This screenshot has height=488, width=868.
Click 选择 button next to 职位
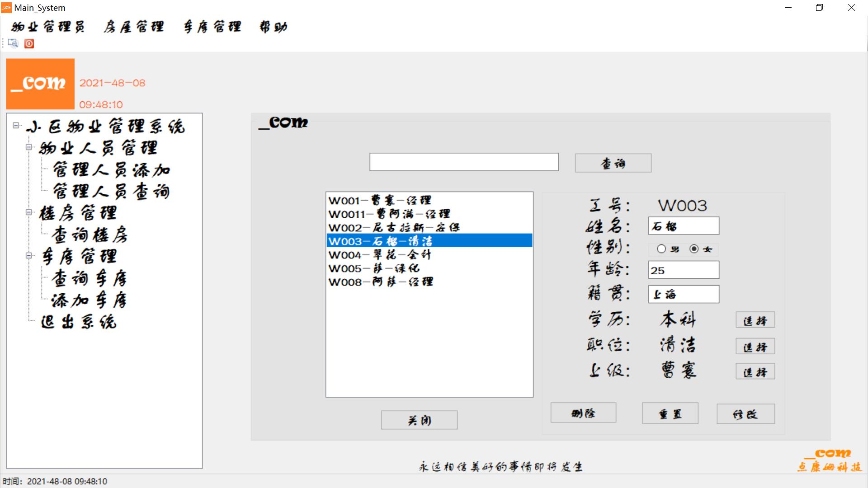755,347
